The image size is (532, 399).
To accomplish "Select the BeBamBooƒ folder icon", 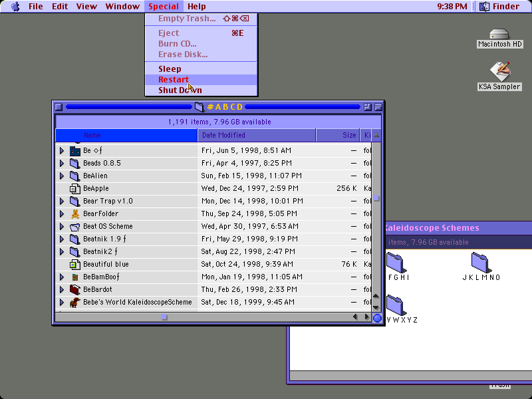I will [x=75, y=277].
